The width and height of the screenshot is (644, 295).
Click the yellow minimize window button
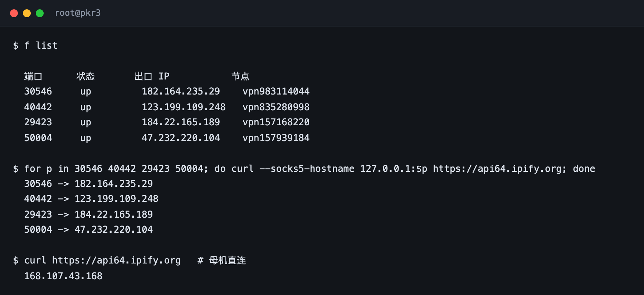click(27, 13)
